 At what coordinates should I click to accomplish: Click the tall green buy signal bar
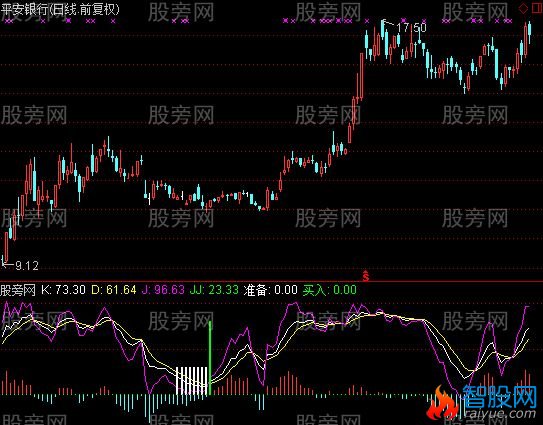210,358
